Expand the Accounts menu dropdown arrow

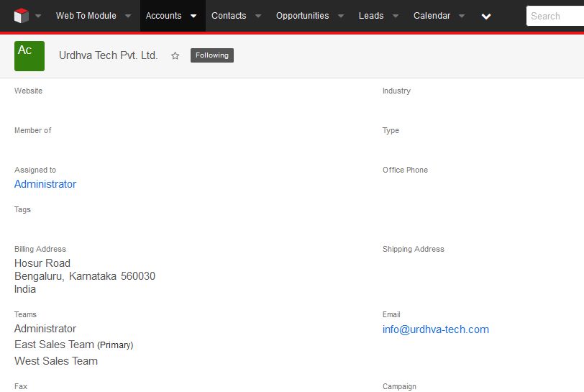(x=193, y=16)
